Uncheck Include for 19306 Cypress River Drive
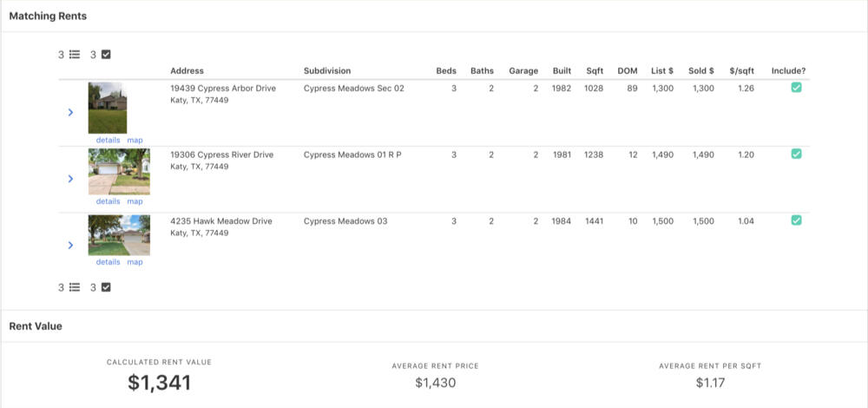This screenshot has width=868, height=408. [x=796, y=154]
